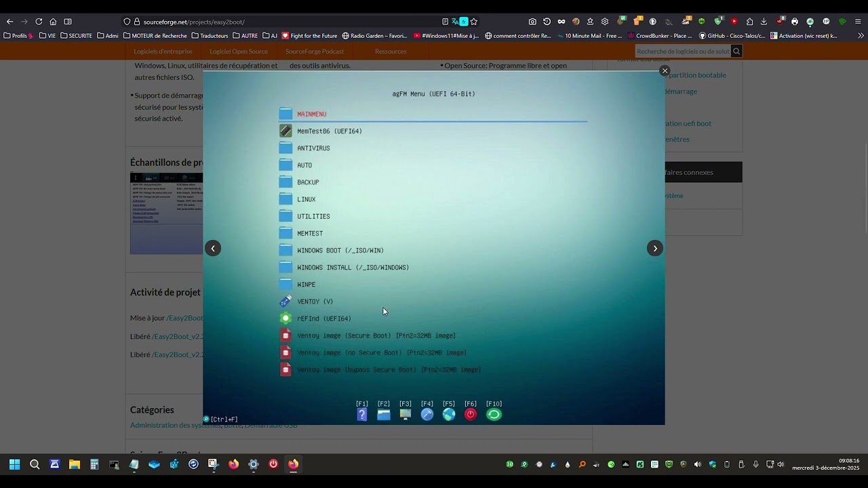Open the GitHub Cisco-Talos bookmark
868x488 pixels.
tap(732, 36)
